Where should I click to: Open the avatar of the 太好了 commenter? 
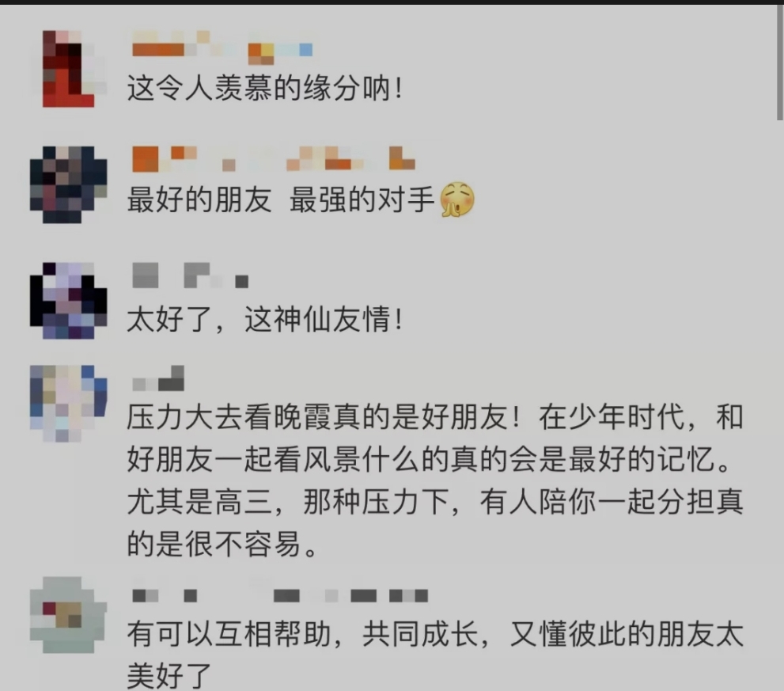pyautogui.click(x=69, y=300)
